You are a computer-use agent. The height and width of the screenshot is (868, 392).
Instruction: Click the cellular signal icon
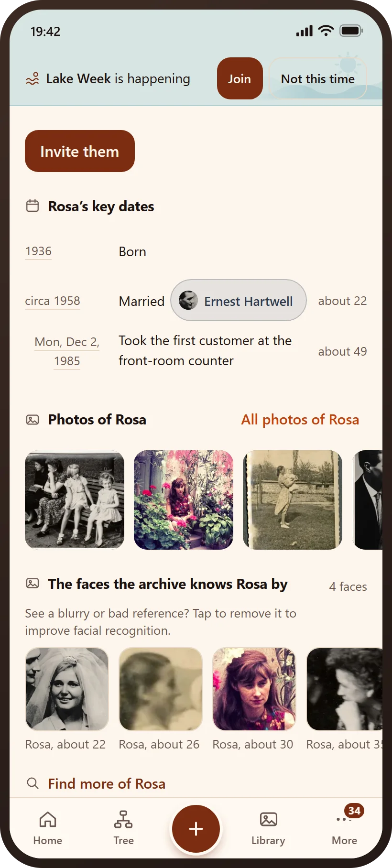(x=305, y=31)
